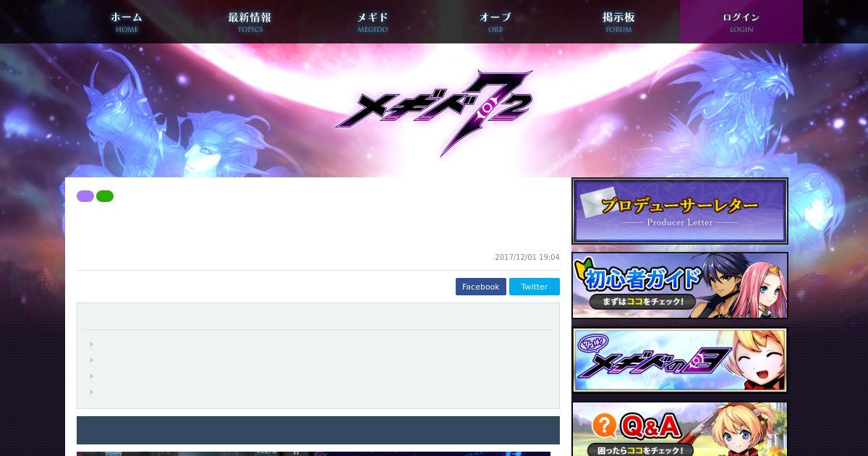
Task: Click the purple category tag
Action: tap(85, 196)
